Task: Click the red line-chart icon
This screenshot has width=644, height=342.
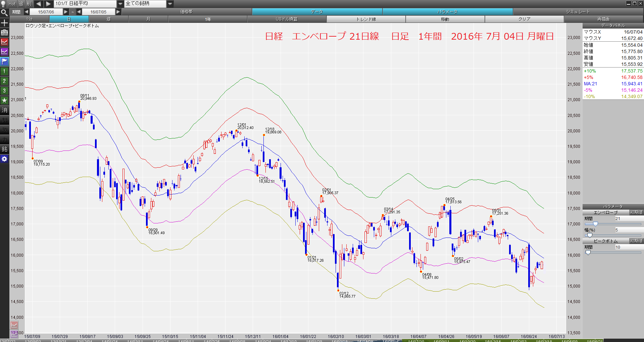Action: (x=4, y=42)
